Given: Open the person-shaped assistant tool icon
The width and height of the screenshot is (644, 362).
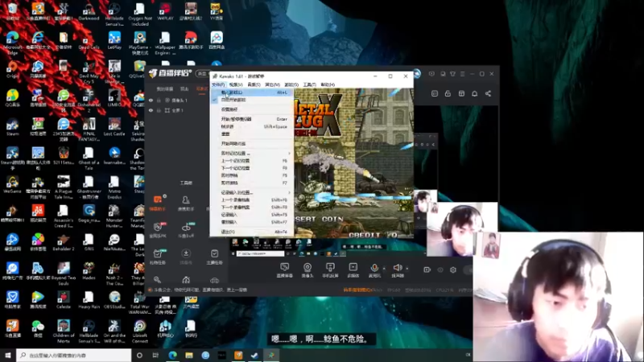Looking at the screenshot, I should (186, 200).
